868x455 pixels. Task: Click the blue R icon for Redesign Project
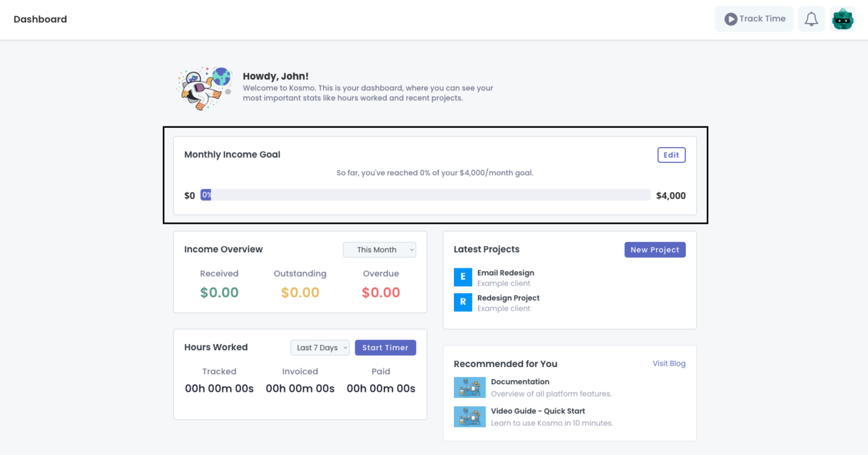click(463, 303)
